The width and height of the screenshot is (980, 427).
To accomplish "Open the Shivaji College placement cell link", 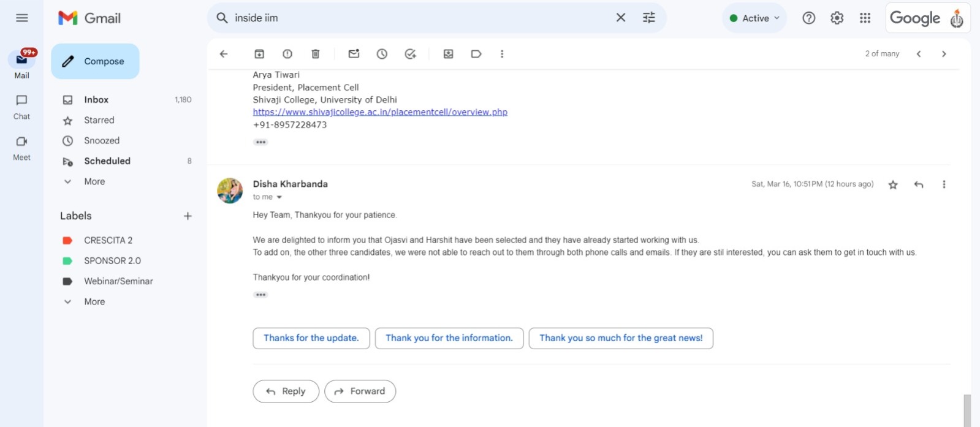I will (x=380, y=112).
